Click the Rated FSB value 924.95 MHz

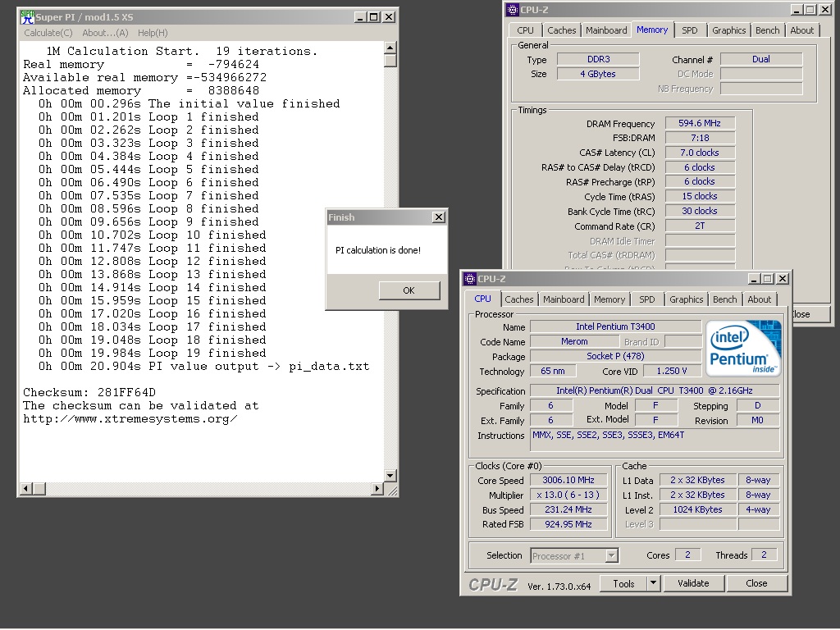click(568, 524)
